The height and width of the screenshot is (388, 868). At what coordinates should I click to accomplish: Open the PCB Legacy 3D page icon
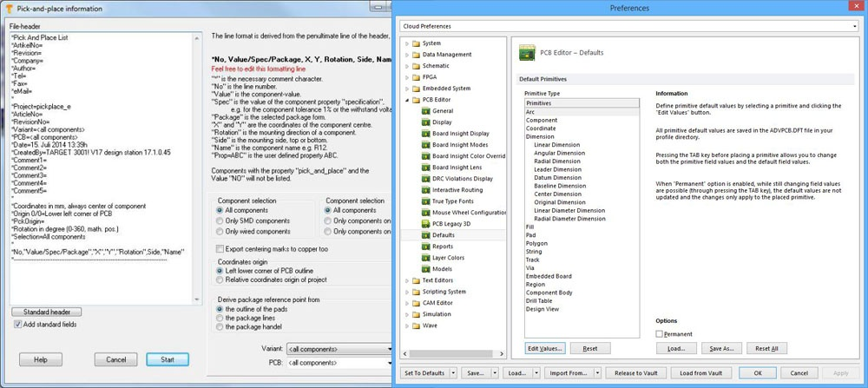[x=425, y=224]
